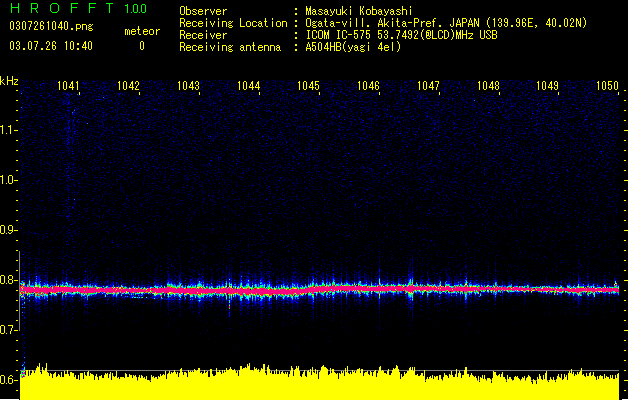Click the 1046 time marker

(368, 86)
